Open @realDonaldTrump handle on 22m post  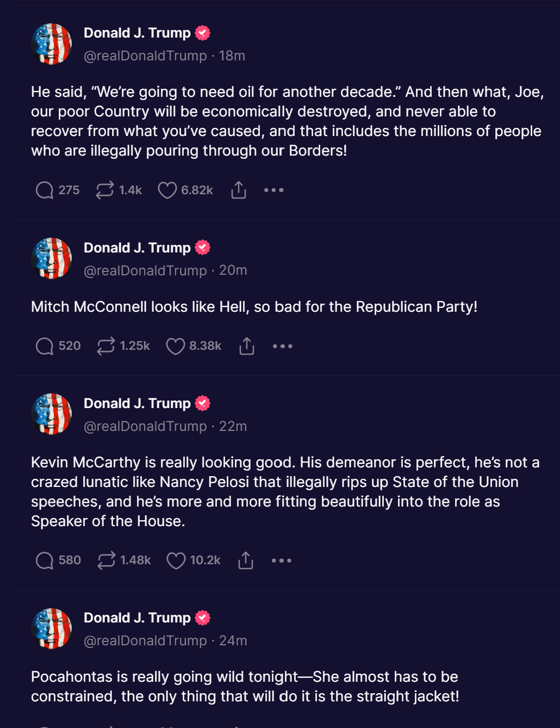[145, 427]
